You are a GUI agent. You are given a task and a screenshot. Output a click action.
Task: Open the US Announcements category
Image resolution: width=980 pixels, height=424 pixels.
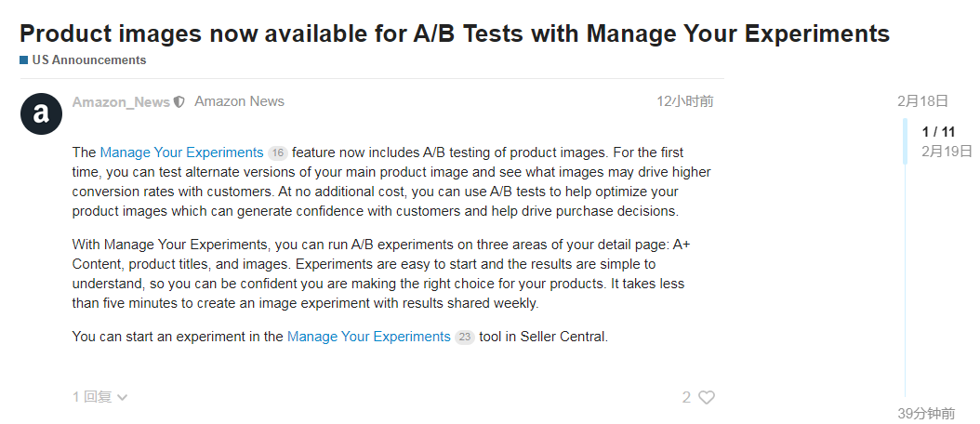pos(88,60)
